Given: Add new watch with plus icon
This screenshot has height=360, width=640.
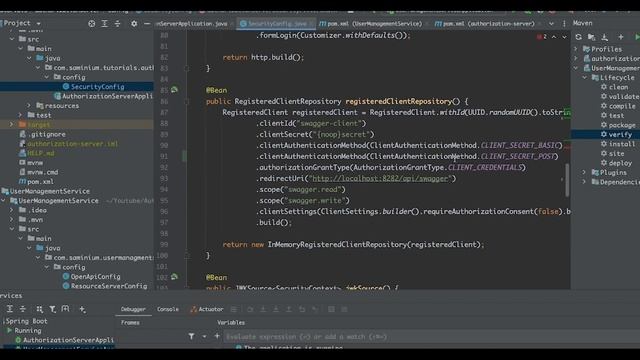Looking at the screenshot, I should [217, 336].
